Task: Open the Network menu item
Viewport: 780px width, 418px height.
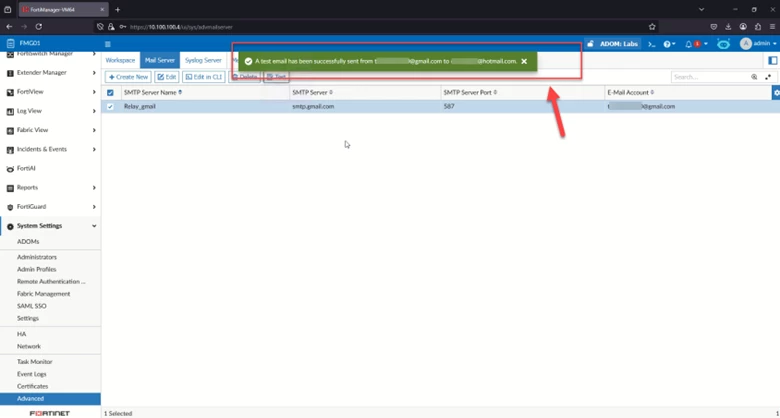Action: (x=29, y=346)
